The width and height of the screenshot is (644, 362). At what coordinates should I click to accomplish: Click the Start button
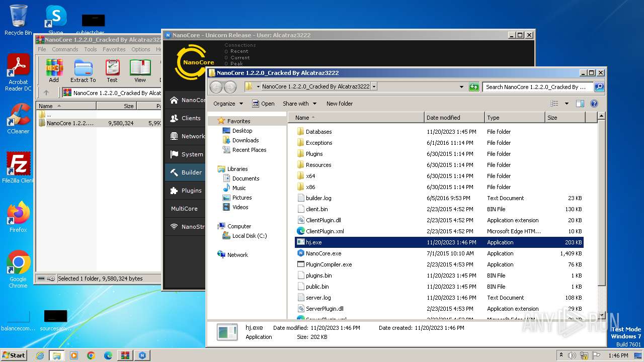[x=14, y=355]
